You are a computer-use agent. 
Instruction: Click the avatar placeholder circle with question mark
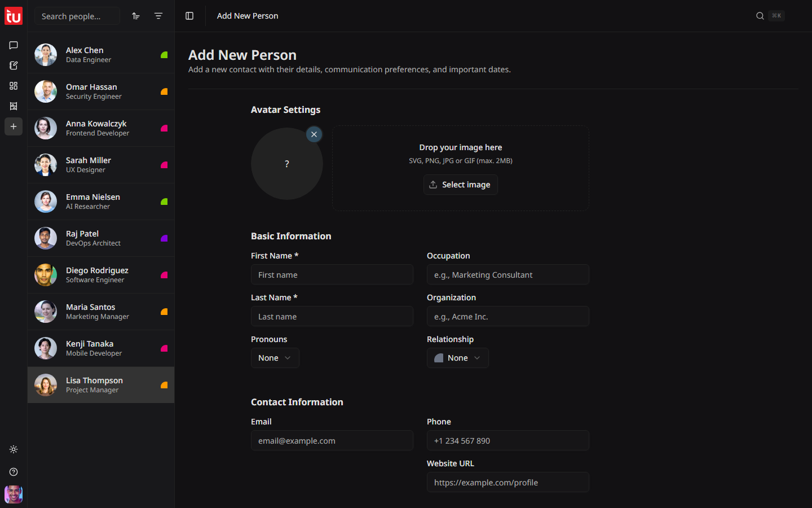pyautogui.click(x=287, y=164)
